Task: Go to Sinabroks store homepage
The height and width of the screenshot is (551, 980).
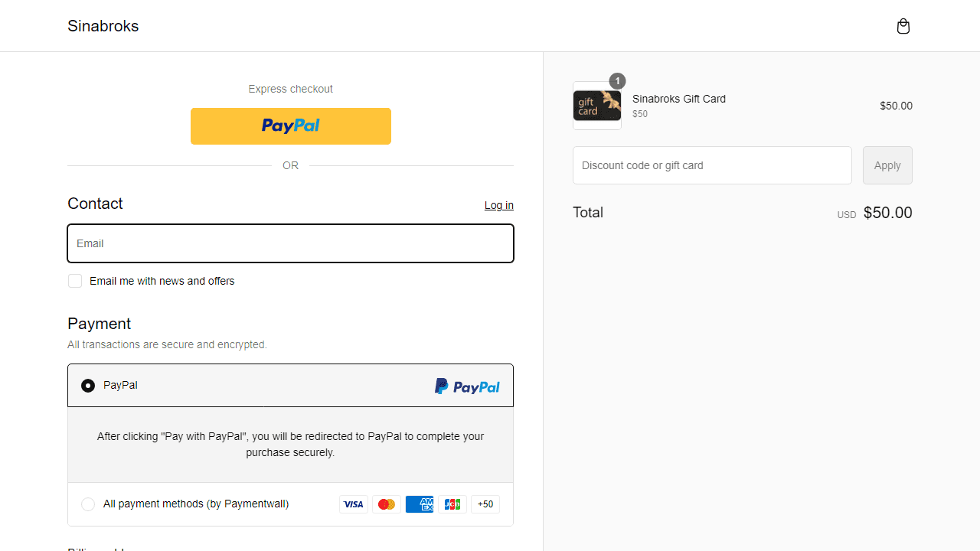Action: coord(103,26)
